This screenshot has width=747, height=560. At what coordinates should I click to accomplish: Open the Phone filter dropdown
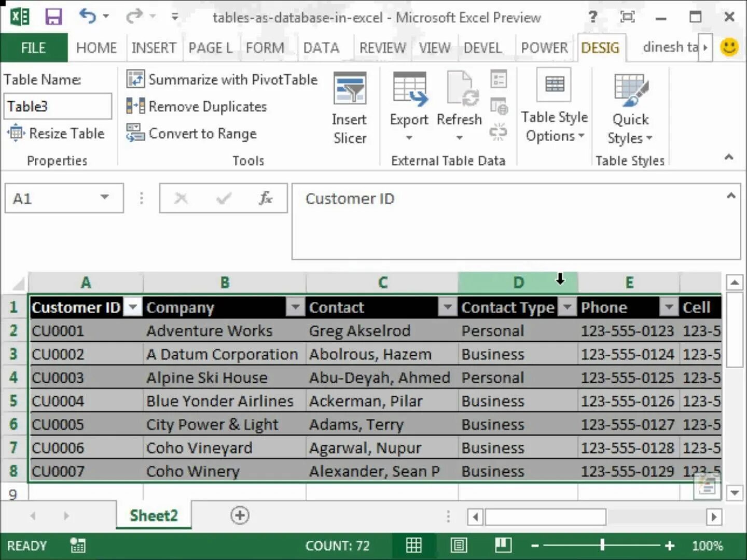pyautogui.click(x=669, y=307)
